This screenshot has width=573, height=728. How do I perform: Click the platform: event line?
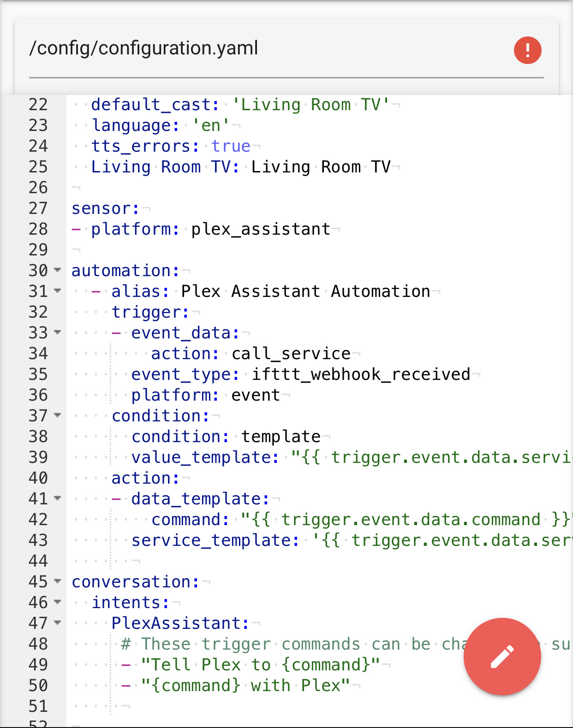[x=206, y=395]
